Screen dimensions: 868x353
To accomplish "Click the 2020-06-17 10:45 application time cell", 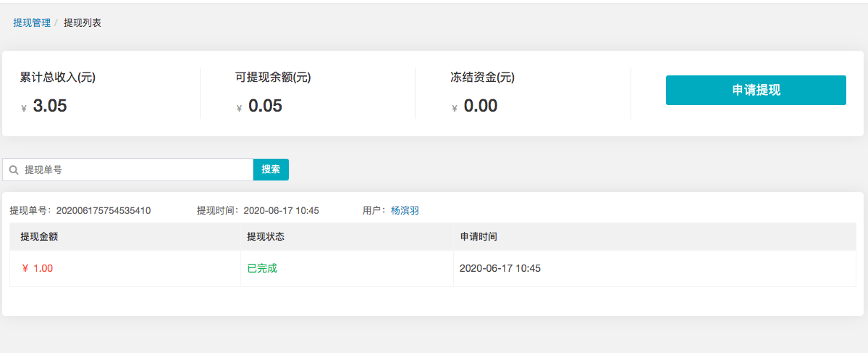I will (500, 268).
